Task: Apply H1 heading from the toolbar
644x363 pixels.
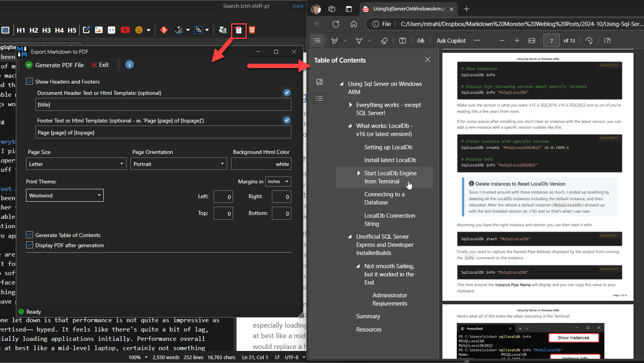Action: click(21, 30)
